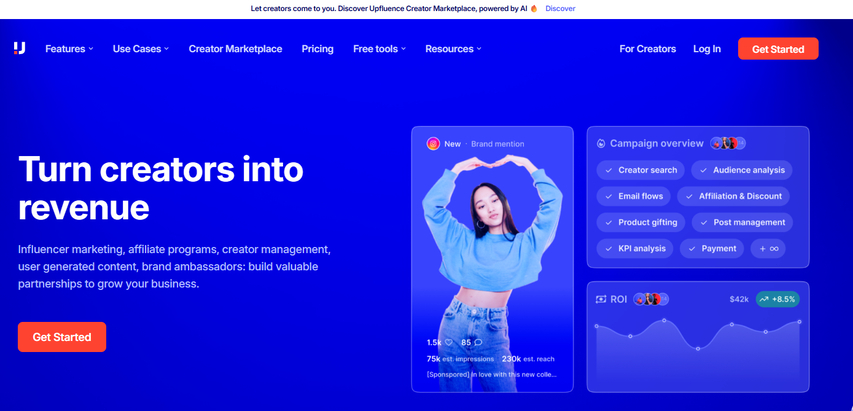Expand the Features dropdown menu
853x411 pixels.
pos(69,49)
